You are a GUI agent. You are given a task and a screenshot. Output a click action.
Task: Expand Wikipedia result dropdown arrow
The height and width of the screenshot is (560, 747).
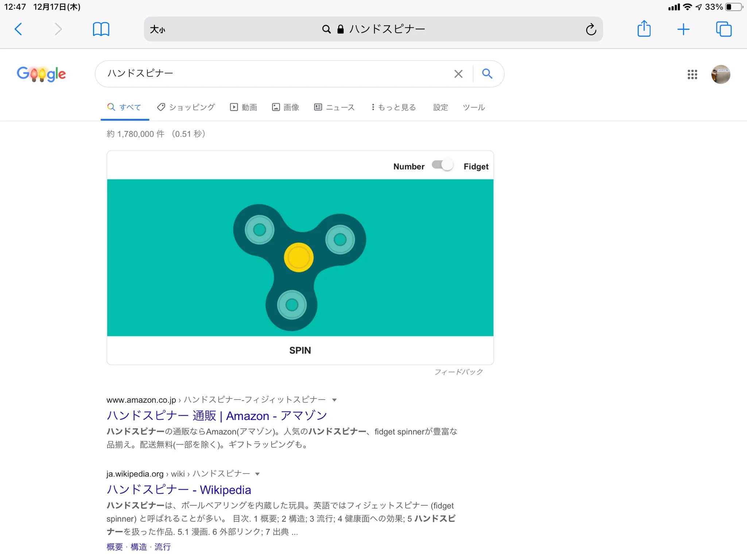pos(258,474)
